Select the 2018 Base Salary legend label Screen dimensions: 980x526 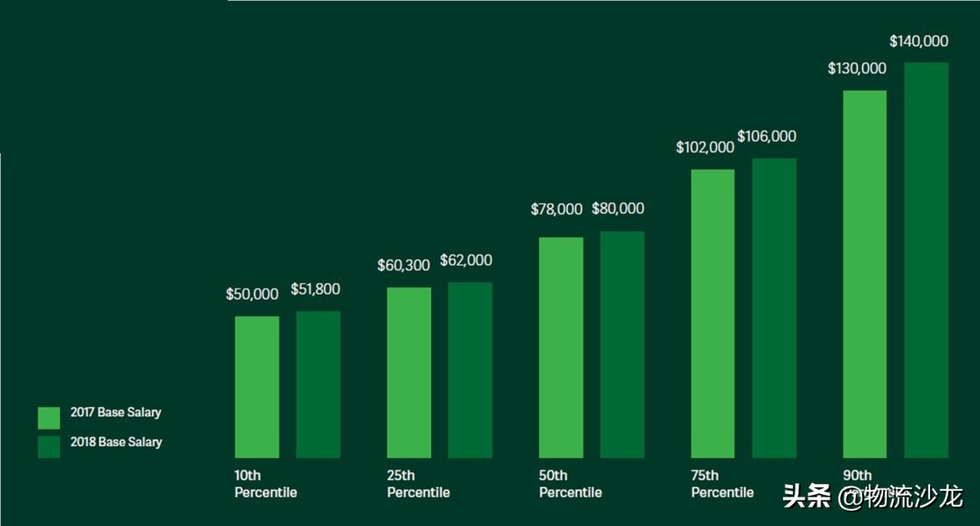point(116,443)
